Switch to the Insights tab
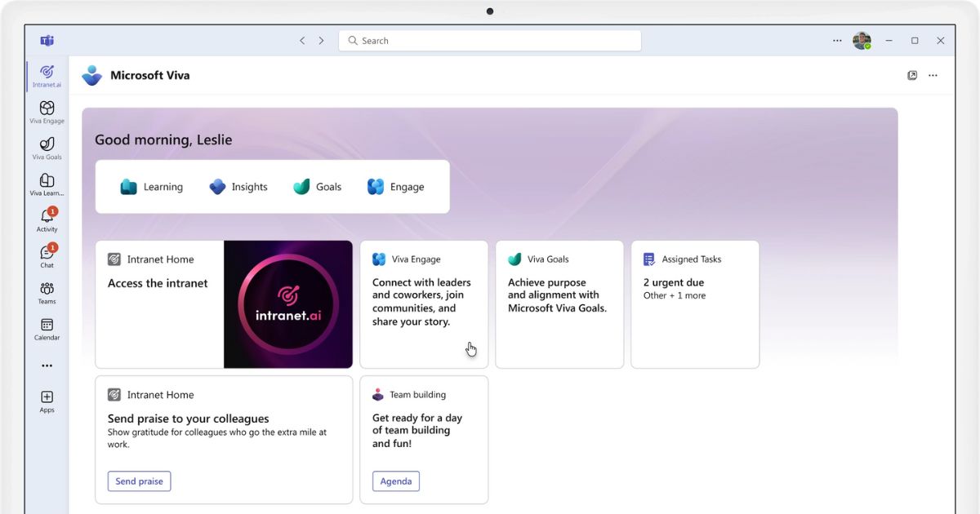This screenshot has height=514, width=980. click(238, 187)
